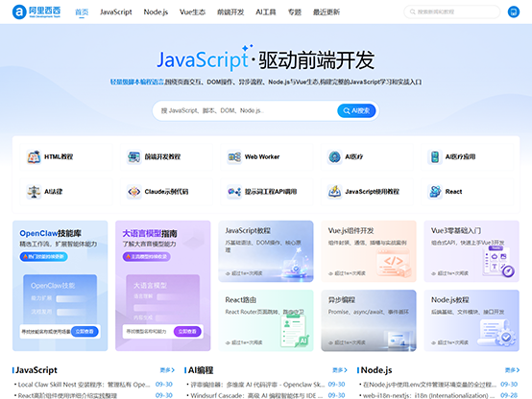Open the 最近更新 navigation item

coord(326,12)
